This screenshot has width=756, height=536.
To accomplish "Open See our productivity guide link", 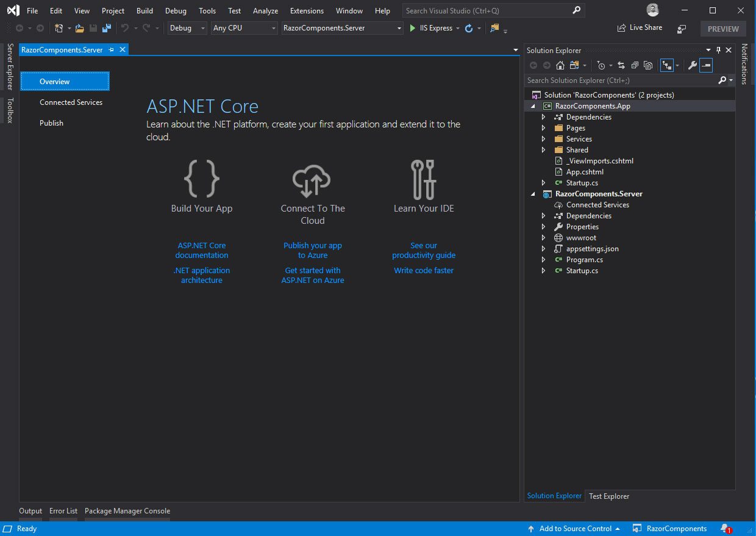I will (424, 251).
